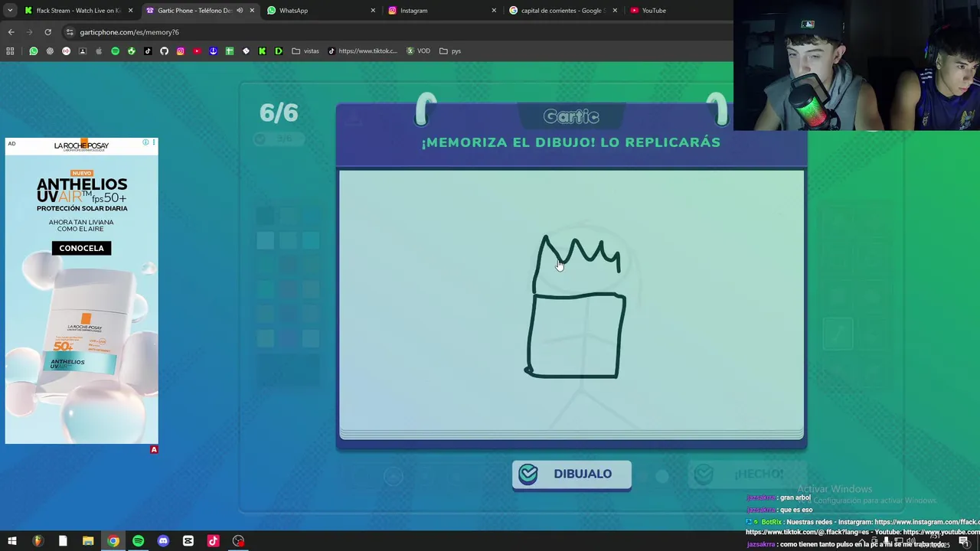The image size is (980, 551).
Task: Open the Kick K bookmark icon
Action: (x=262, y=51)
